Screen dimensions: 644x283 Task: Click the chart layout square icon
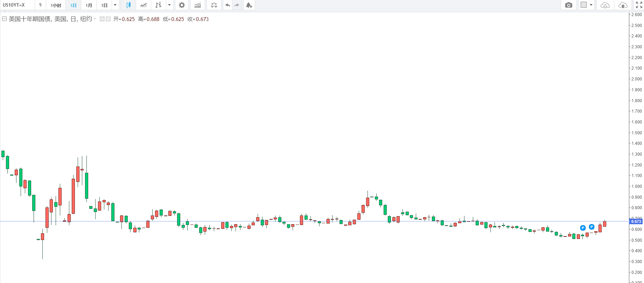pyautogui.click(x=583, y=5)
